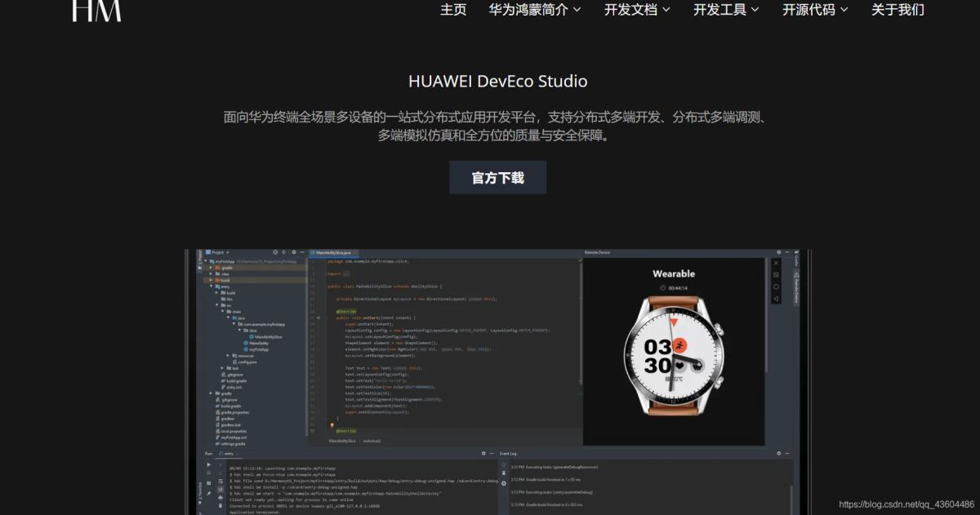Open the Event Log settings gear icon
This screenshot has width=980, height=515.
pos(780,453)
